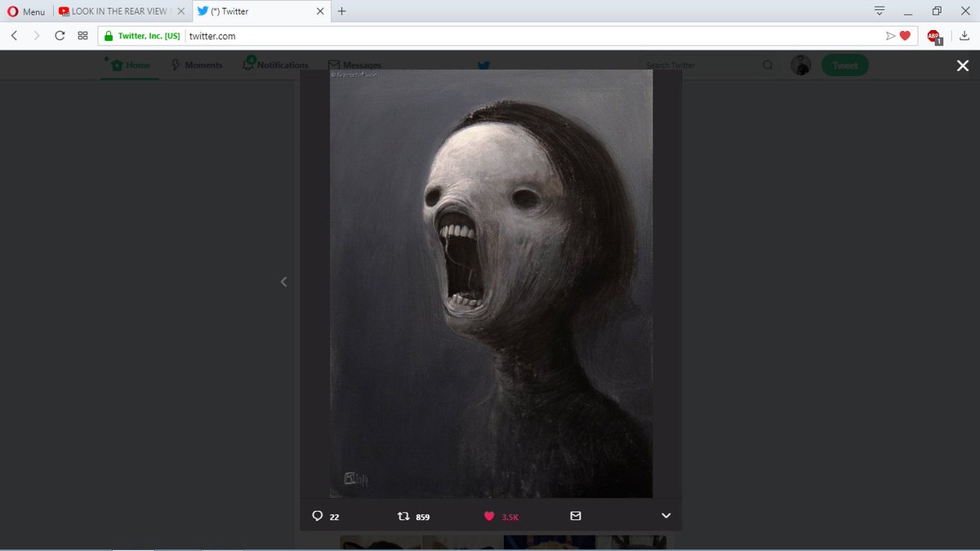Send tweet via direct message envelope
This screenshot has height=551, width=980.
575,516
